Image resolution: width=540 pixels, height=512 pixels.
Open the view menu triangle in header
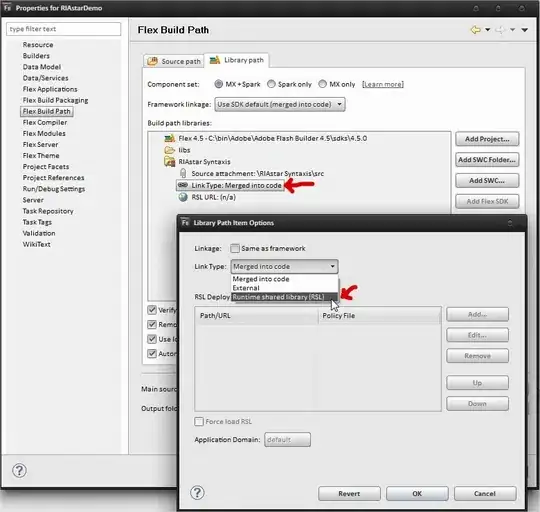(x=525, y=30)
